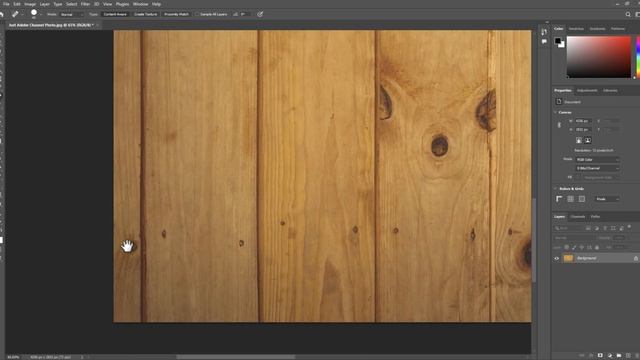Switch to the Swatches panel tab
Screen dimensions: 640x360
(576, 29)
